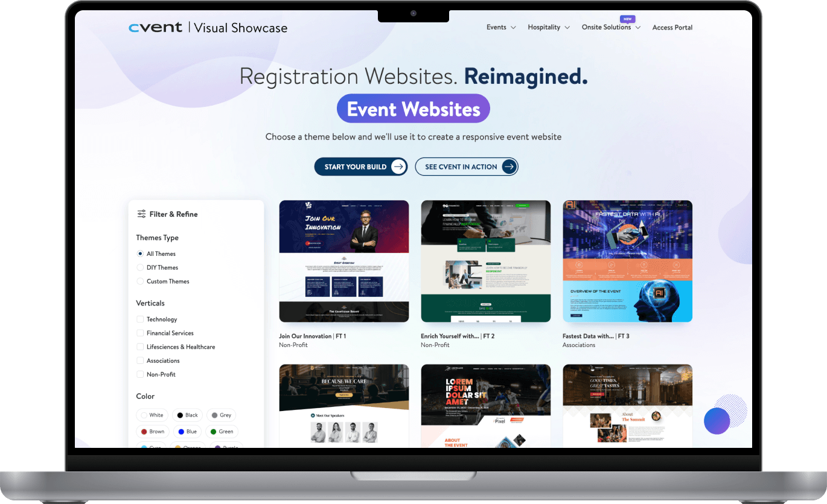This screenshot has width=827, height=504.
Task: Click the NEW badge above Onsite Solutions
Action: coord(628,19)
